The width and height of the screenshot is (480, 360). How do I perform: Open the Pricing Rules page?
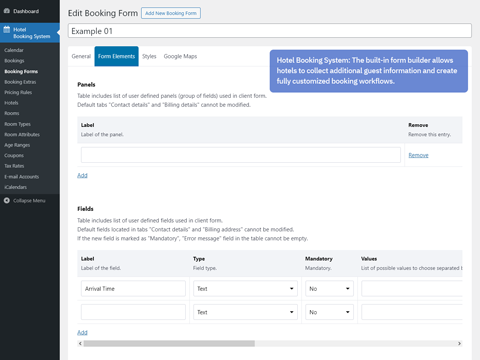[18, 92]
